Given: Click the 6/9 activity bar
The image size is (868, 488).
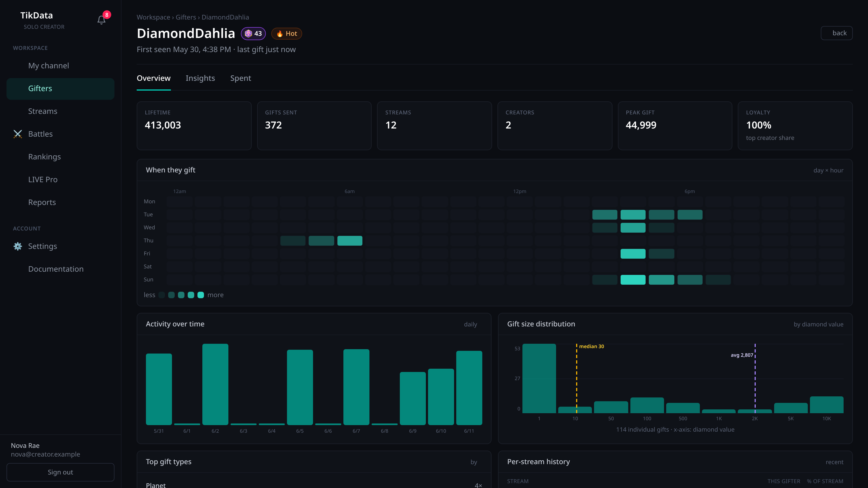Looking at the screenshot, I should (413, 399).
